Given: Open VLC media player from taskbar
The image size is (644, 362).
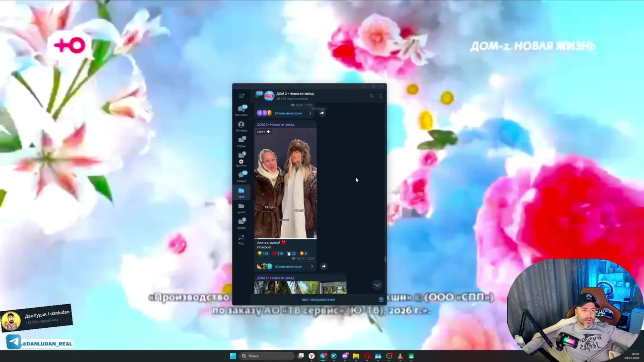Looking at the screenshot, I should coord(400,356).
